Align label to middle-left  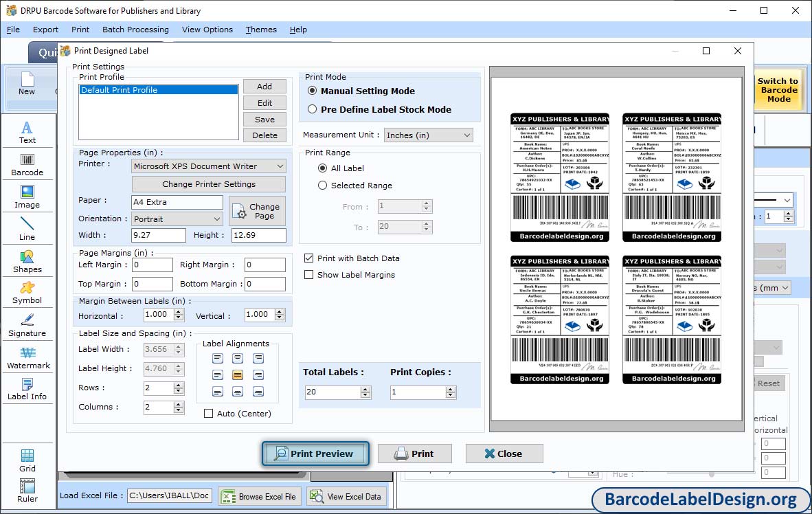(x=218, y=375)
